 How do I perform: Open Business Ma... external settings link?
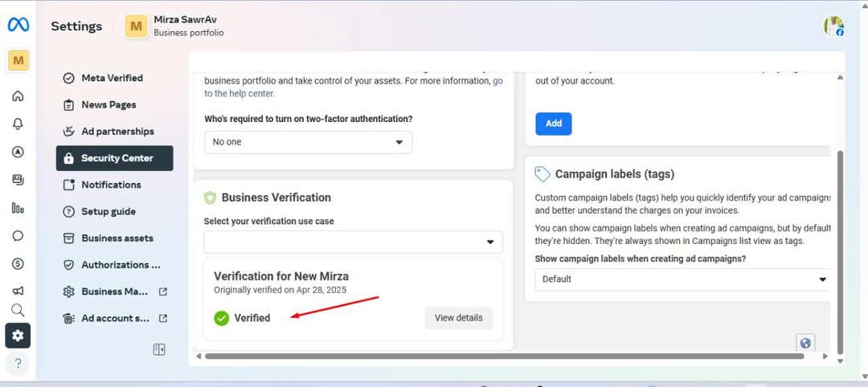[x=115, y=291]
